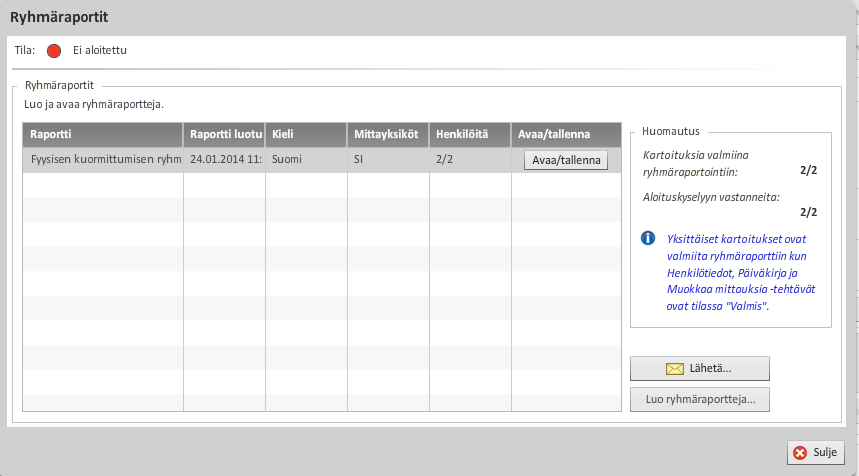
Task: Sort by the Raportti luotu column header
Action: click(224, 135)
